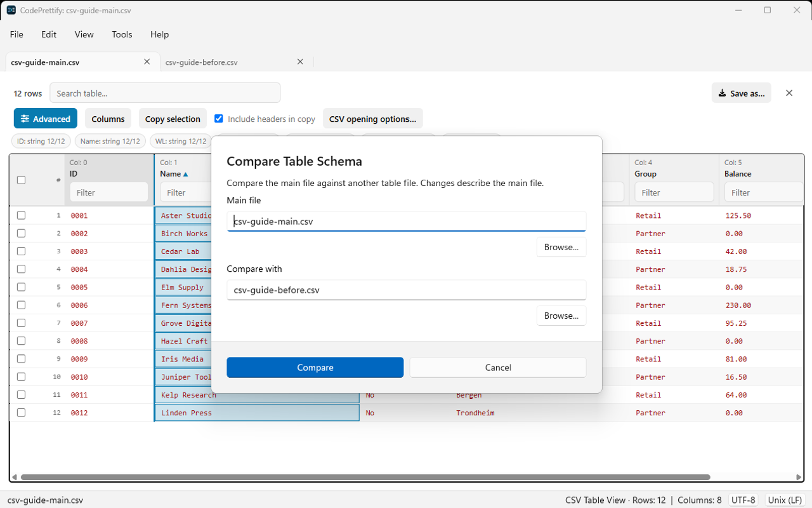Check the row 10 checkbox for 0010
Screen dimensions: 812x508
click(x=21, y=377)
